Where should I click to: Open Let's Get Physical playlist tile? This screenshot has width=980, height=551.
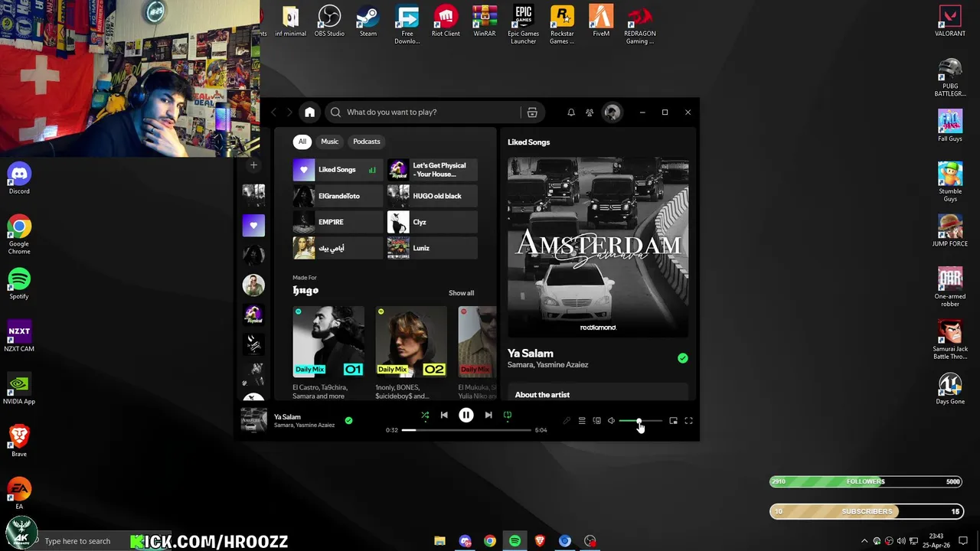point(432,170)
